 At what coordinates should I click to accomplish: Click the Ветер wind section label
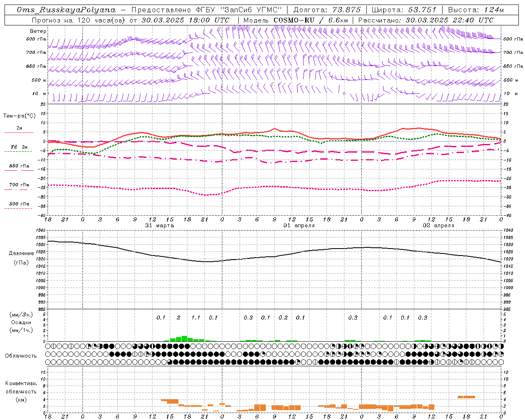click(38, 31)
